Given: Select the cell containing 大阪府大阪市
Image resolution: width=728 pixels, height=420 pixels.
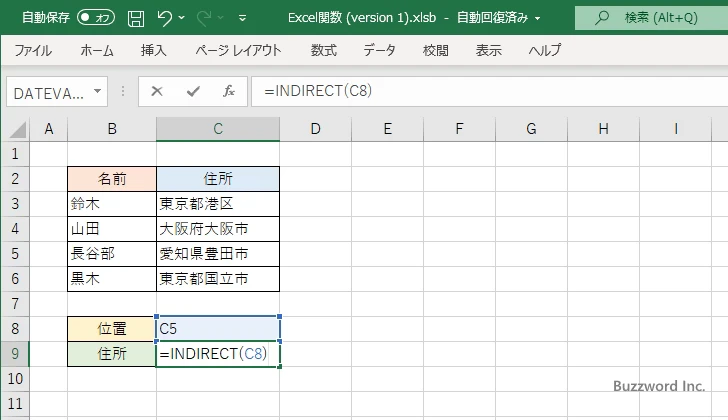Looking at the screenshot, I should click(x=218, y=229).
